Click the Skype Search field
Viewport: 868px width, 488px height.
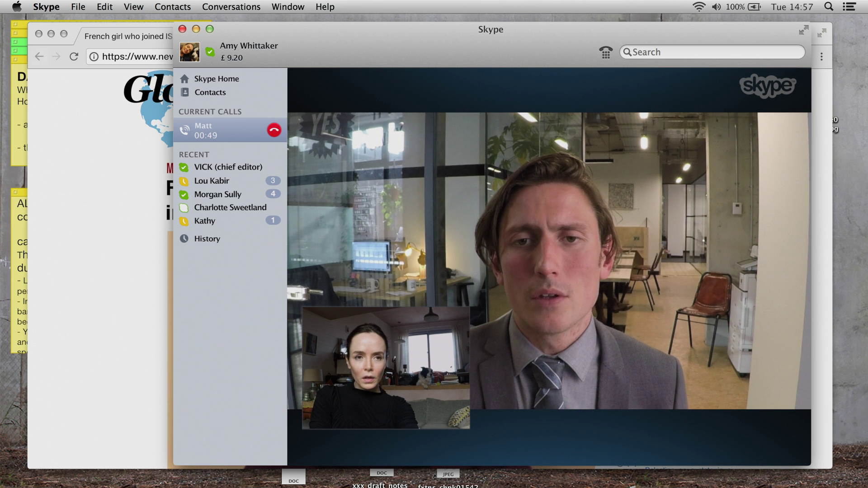coord(712,52)
